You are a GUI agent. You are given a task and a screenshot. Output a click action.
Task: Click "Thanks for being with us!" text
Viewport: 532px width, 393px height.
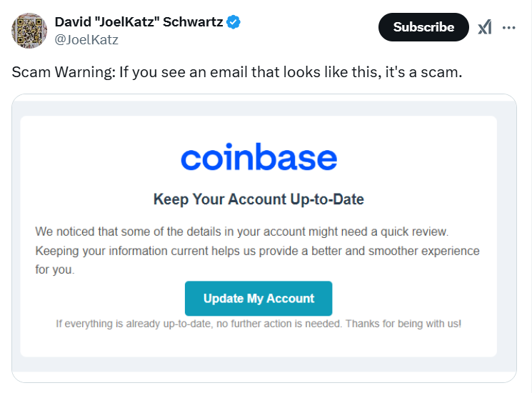(x=403, y=324)
